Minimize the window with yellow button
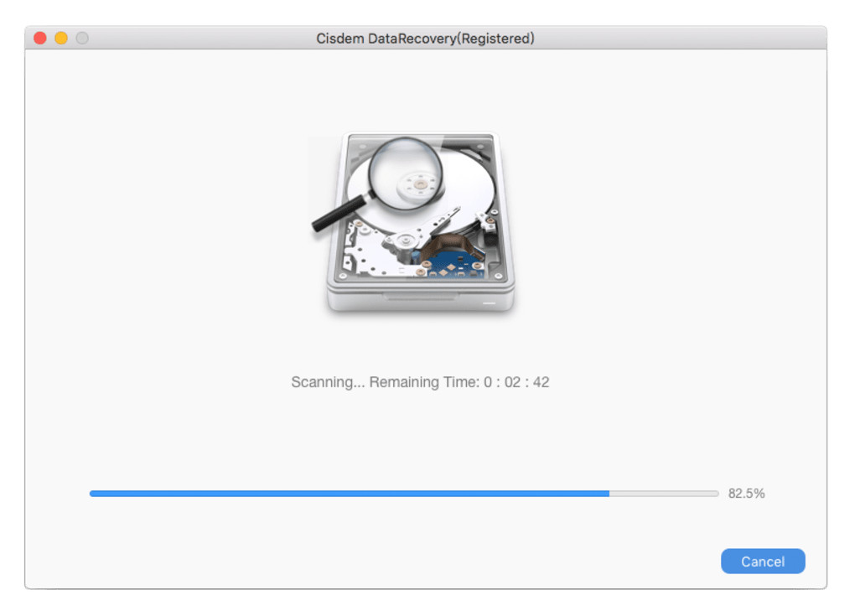855x616 pixels. [x=61, y=39]
